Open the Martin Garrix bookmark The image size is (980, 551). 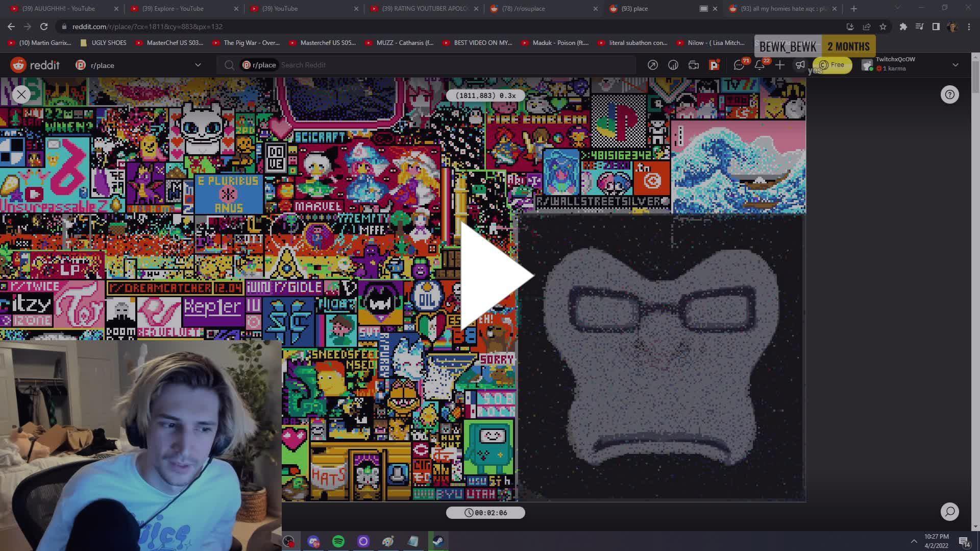(39, 43)
